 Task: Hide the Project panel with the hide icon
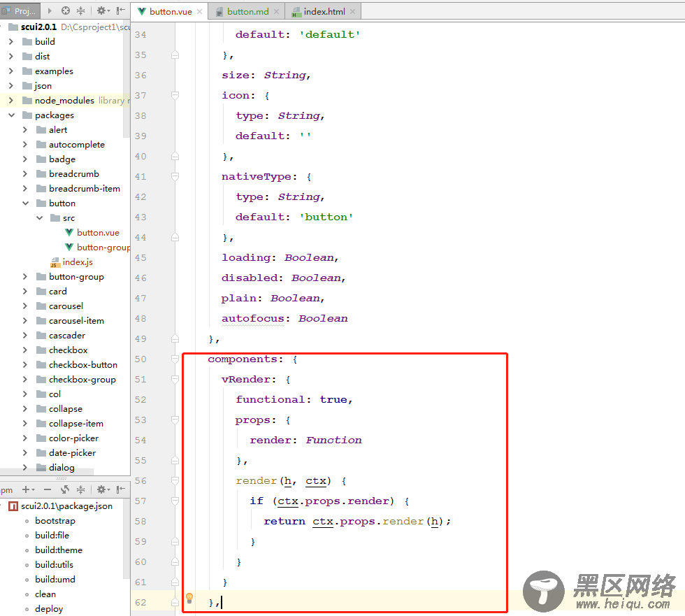coord(121,10)
